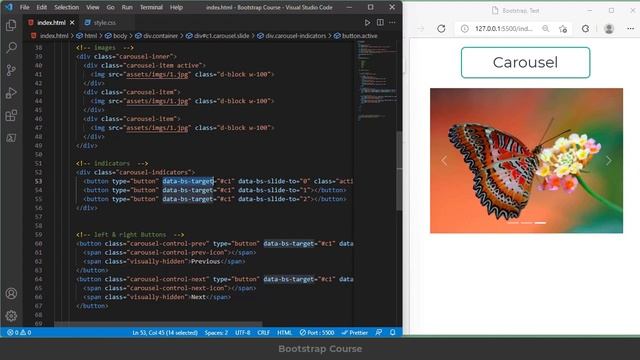
Task: Click the butterfly carousel image
Action: tap(527, 160)
